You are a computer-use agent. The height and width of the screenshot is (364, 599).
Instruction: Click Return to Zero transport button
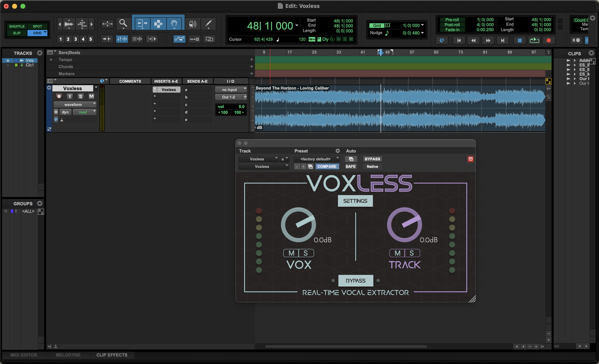pyautogui.click(x=458, y=40)
